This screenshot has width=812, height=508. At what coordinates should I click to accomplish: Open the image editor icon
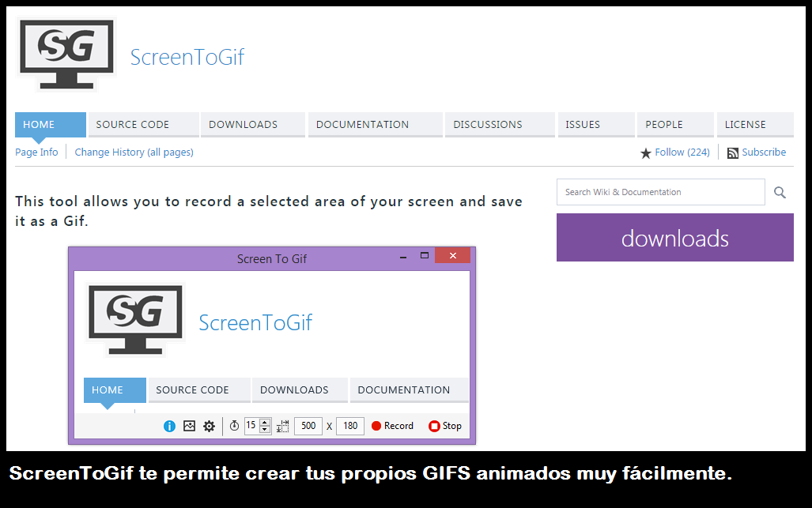click(x=189, y=426)
